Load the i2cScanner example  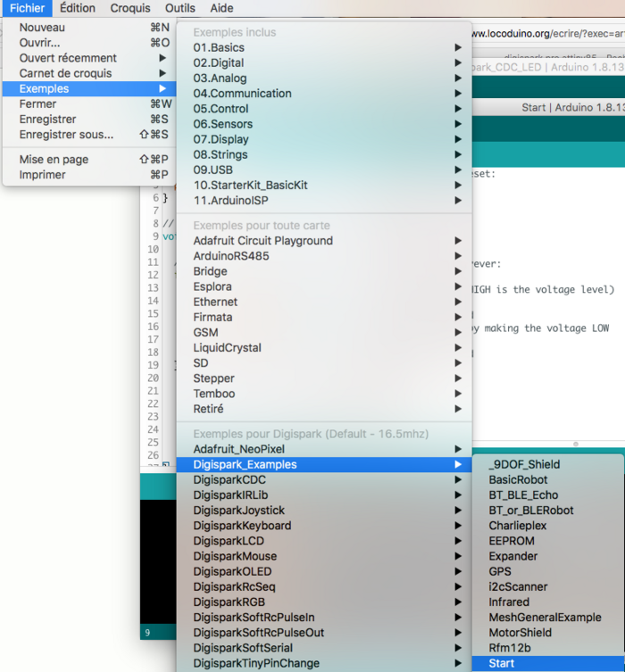(x=548, y=586)
